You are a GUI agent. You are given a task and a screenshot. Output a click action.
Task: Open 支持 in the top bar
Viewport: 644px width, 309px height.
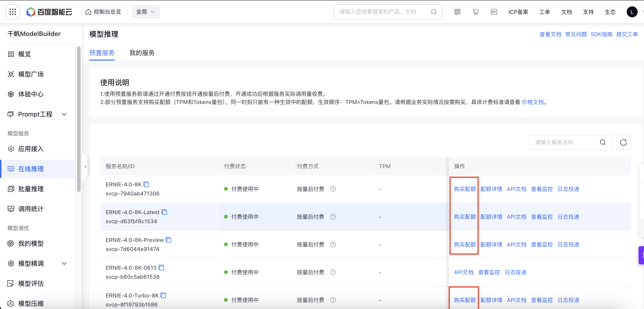[588, 12]
